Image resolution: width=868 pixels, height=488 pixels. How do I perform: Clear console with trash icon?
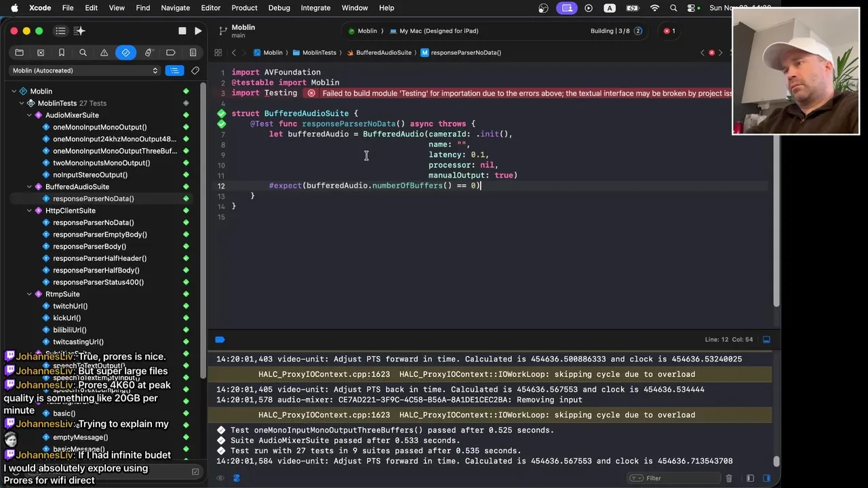(729, 478)
